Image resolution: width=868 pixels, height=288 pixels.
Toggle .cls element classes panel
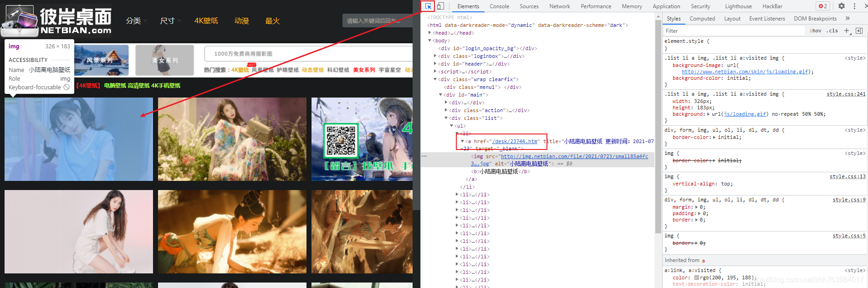click(x=832, y=31)
